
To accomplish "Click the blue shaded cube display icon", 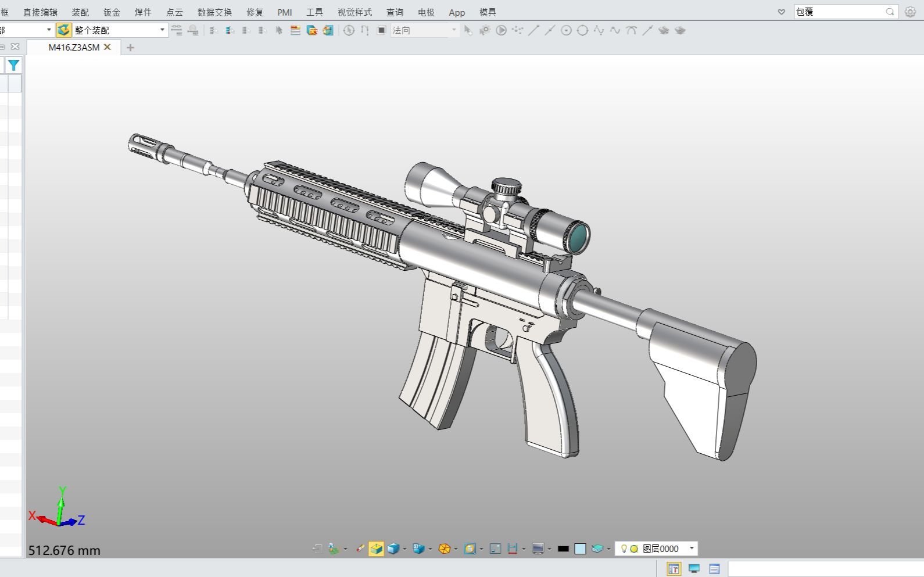I will (x=393, y=549).
